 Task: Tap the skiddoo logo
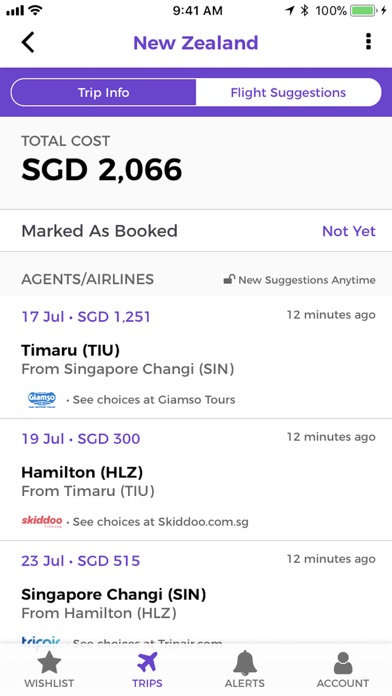pyautogui.click(x=42, y=521)
